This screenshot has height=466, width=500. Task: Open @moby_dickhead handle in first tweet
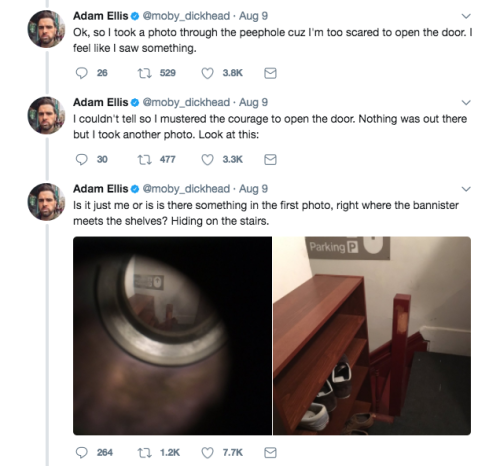tap(186, 16)
